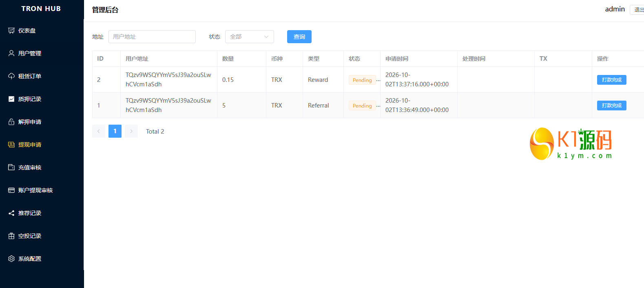Click Pending tag in Reward row
Image resolution: width=644 pixels, height=288 pixels.
coord(362,80)
